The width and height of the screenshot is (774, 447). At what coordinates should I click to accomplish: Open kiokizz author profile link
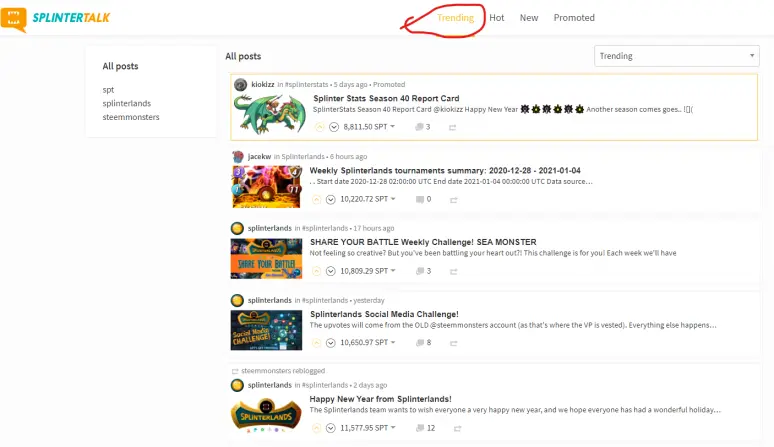tap(263, 84)
